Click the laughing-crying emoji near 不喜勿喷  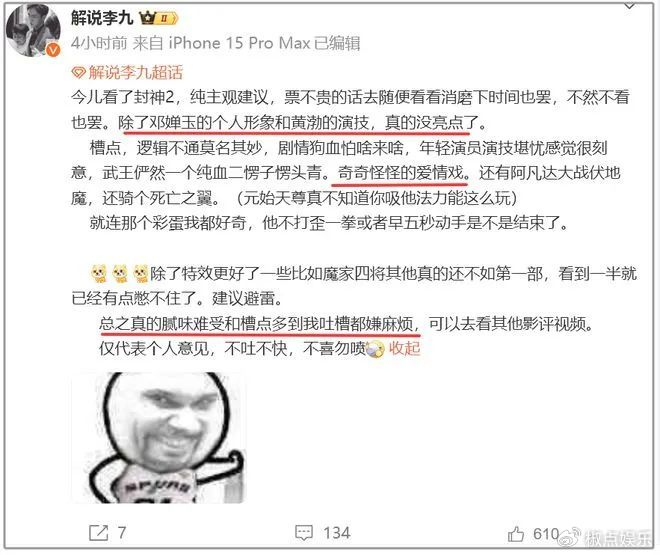[x=375, y=349]
